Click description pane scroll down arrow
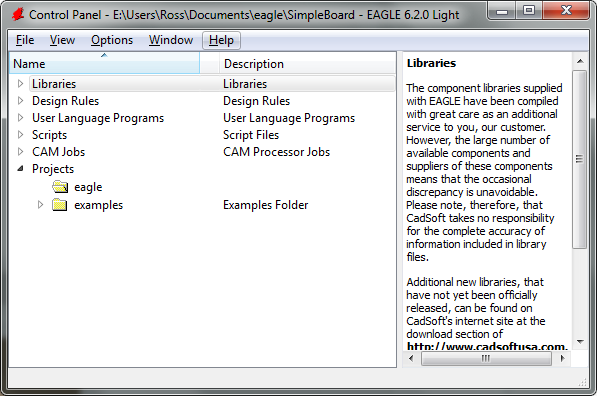 click(x=580, y=341)
